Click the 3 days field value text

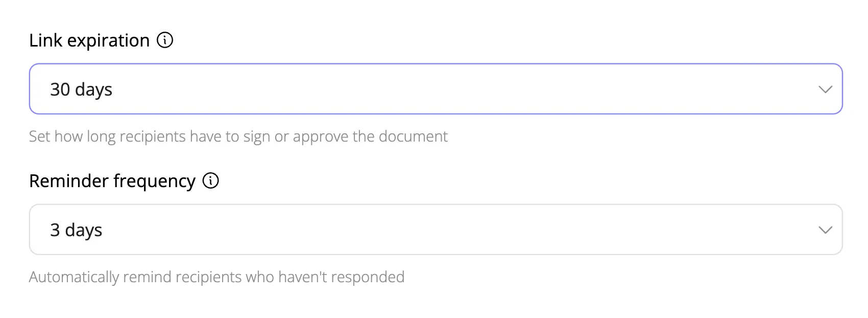[77, 230]
